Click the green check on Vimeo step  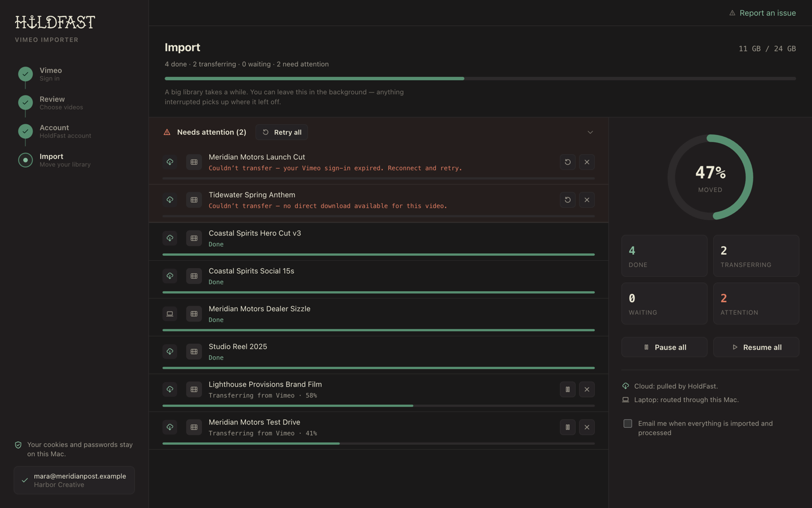pyautogui.click(x=25, y=74)
